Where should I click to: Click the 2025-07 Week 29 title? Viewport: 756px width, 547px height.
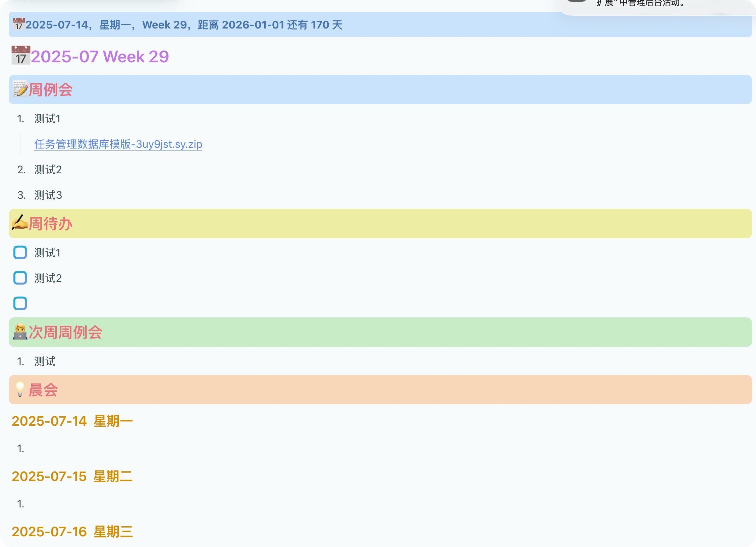(100, 56)
